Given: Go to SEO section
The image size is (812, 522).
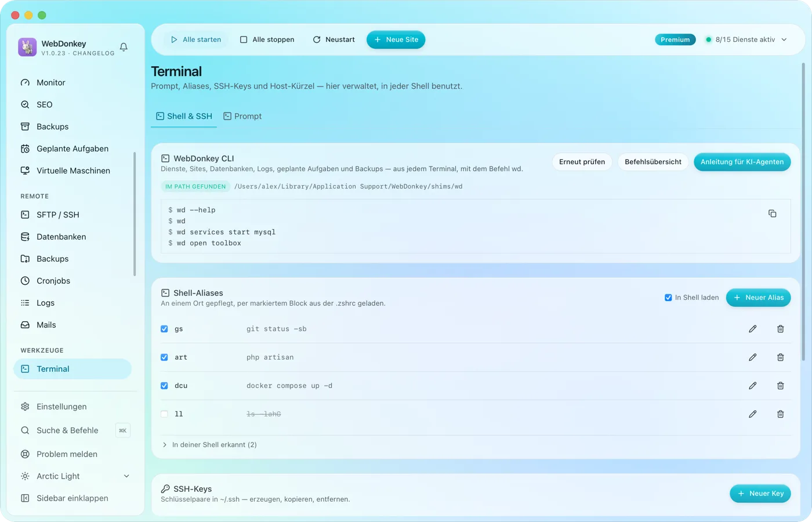Looking at the screenshot, I should (72, 104).
